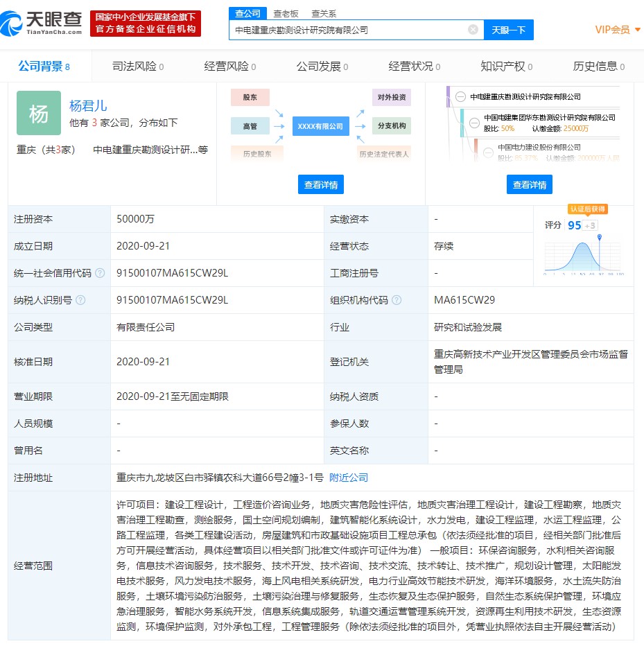The image size is (644, 655).
Task: Select the 50000万 registered capital value
Action: 135,219
